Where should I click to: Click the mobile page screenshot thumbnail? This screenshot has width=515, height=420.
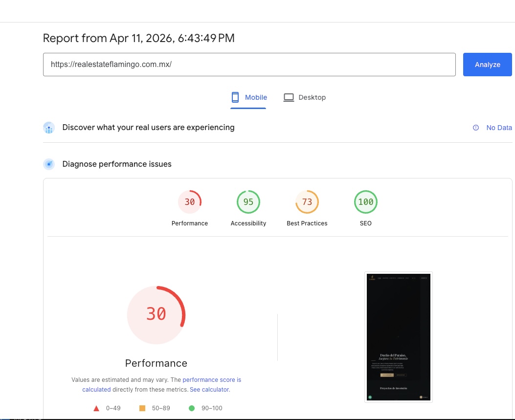pos(398,337)
